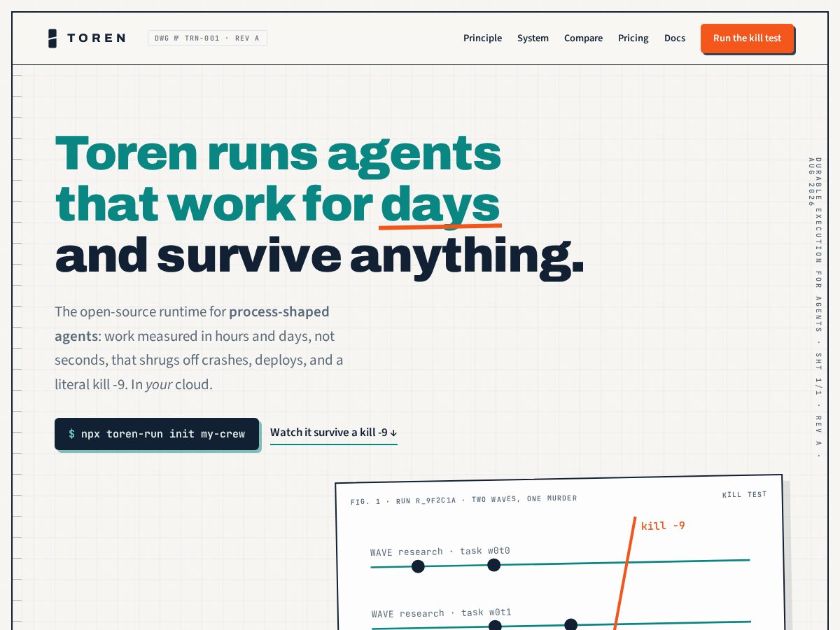Screen dimensions: 840x630
Task: Click the Run the kill test button
Action: tap(747, 38)
